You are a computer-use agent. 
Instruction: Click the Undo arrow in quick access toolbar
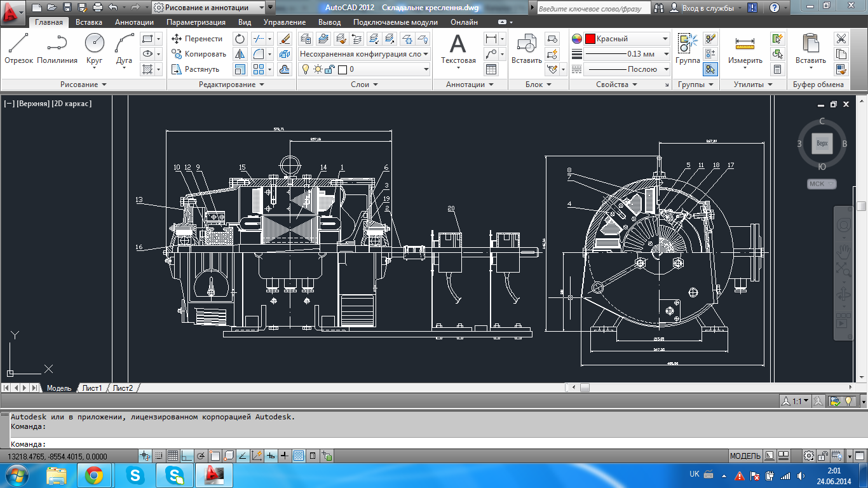coord(113,8)
